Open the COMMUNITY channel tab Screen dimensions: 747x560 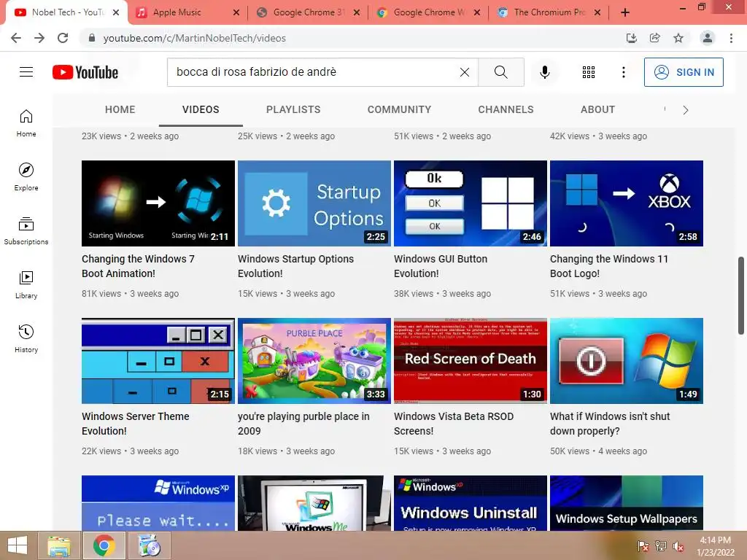(399, 109)
